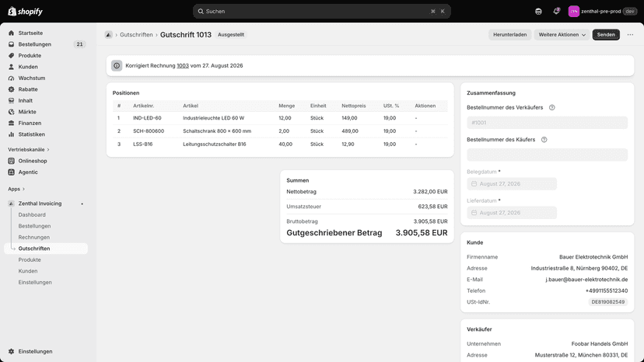Click the pin dot beside Zenthal Invoicing
The image size is (644, 362).
coord(82,204)
